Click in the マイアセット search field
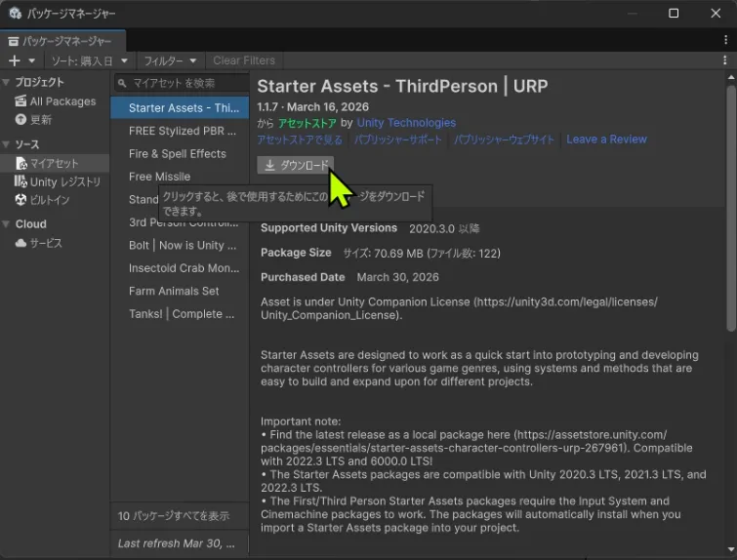737x560 pixels. 185,83
